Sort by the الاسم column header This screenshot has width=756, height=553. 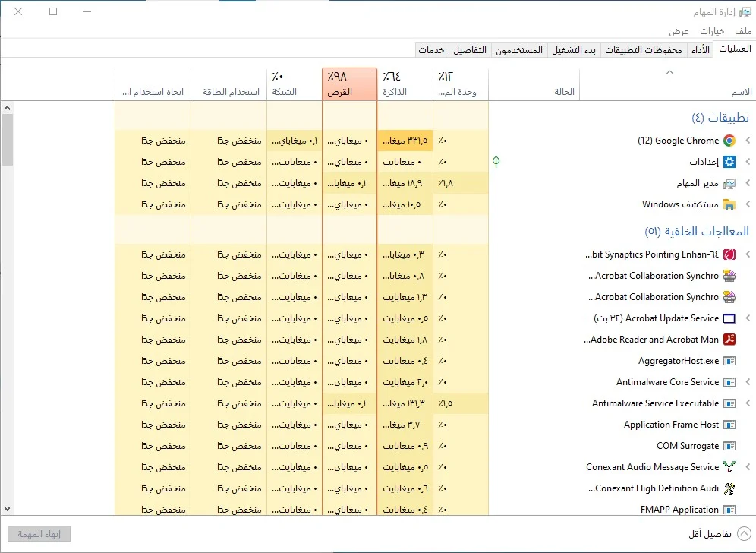click(x=667, y=84)
